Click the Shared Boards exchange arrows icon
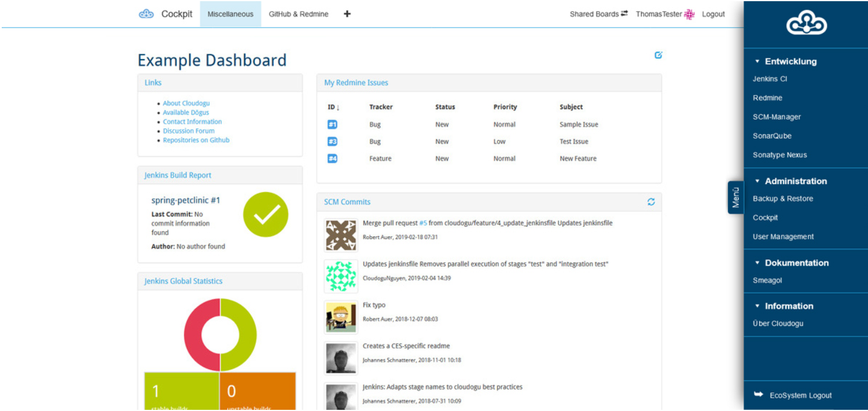 point(625,13)
